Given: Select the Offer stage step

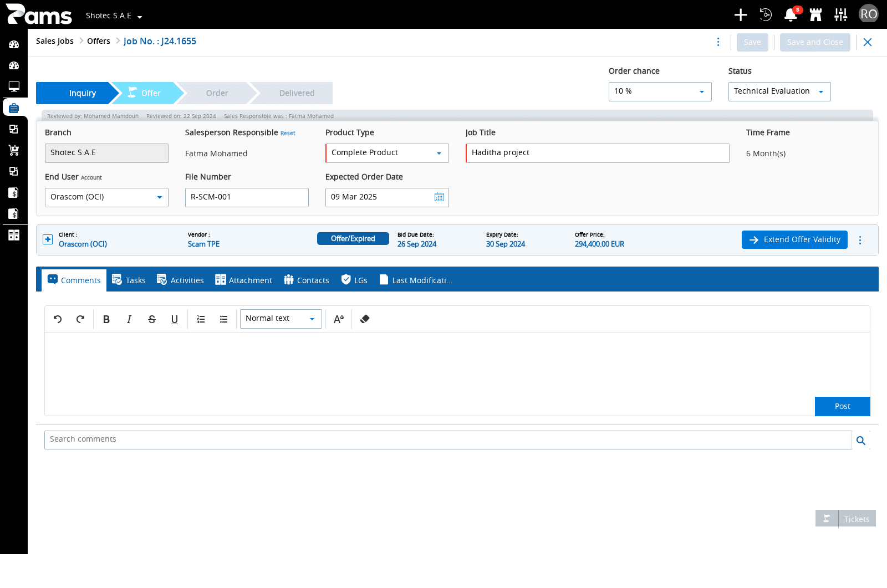Looking at the screenshot, I should pos(146,93).
